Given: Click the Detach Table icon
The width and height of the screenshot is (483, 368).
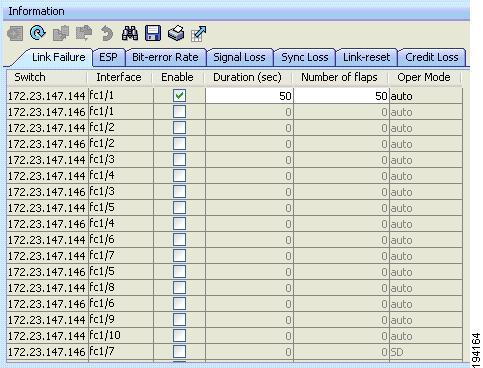Looking at the screenshot, I should tap(199, 34).
